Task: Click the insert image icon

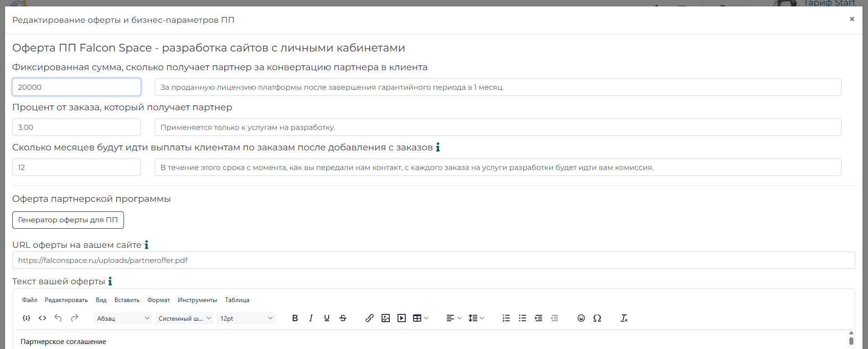Action: tap(386, 318)
